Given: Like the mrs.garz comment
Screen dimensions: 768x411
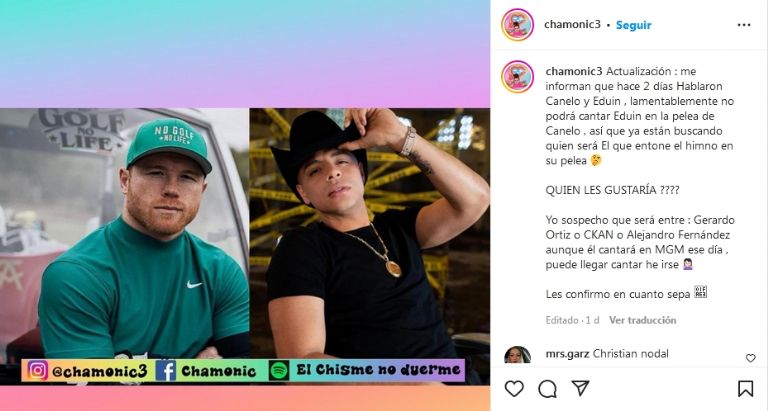Looking at the screenshot, I should 750,358.
